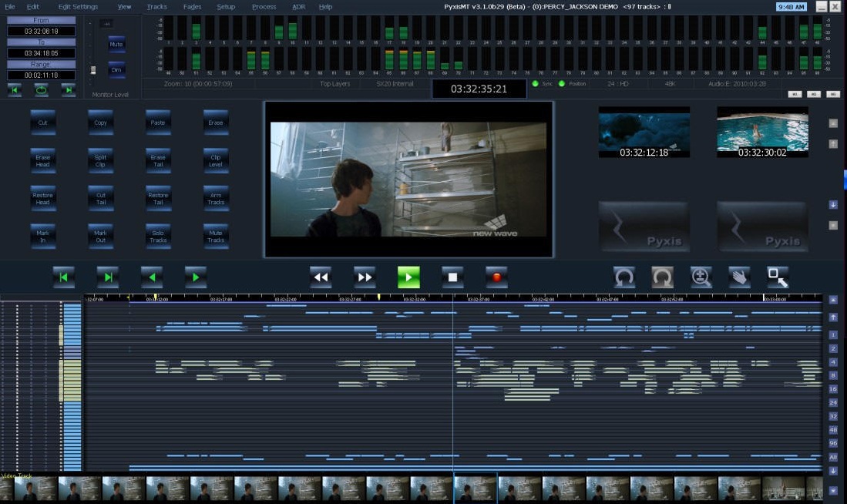Select the zoom-to-selection rectangle tool
Viewport: 847px width, 504px height.
coord(778,277)
